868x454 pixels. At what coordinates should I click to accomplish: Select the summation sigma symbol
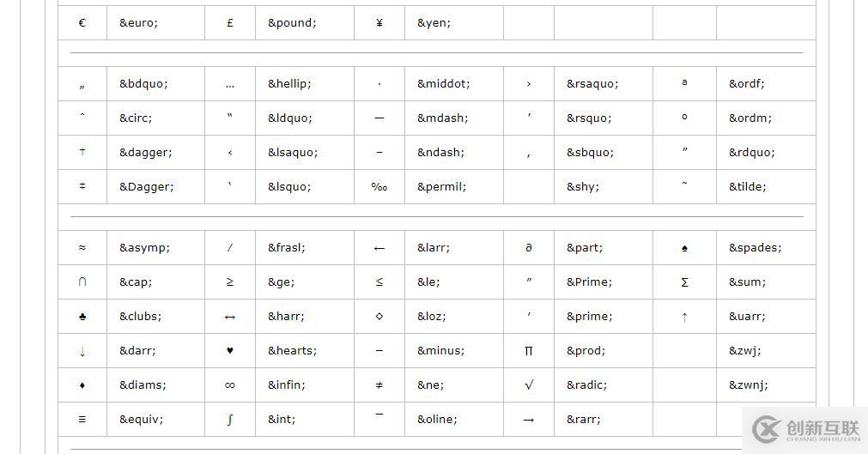(684, 282)
